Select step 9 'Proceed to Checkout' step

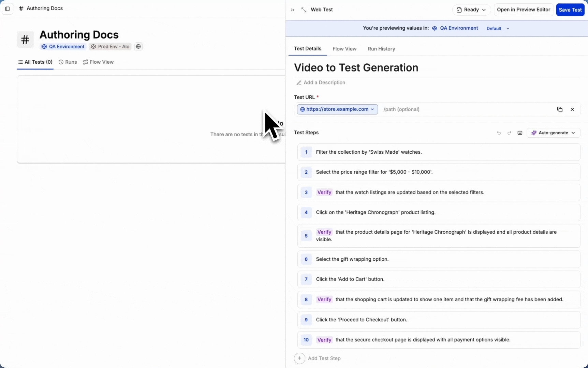pos(439,320)
